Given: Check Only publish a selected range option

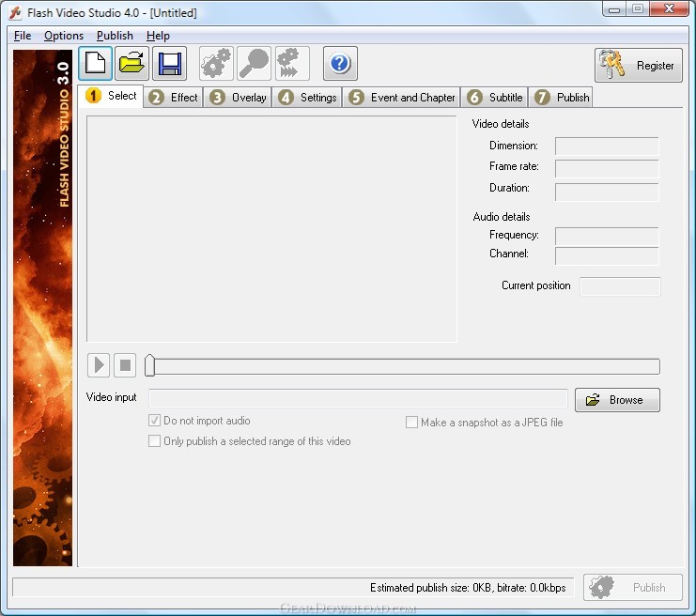Looking at the screenshot, I should 154,440.
